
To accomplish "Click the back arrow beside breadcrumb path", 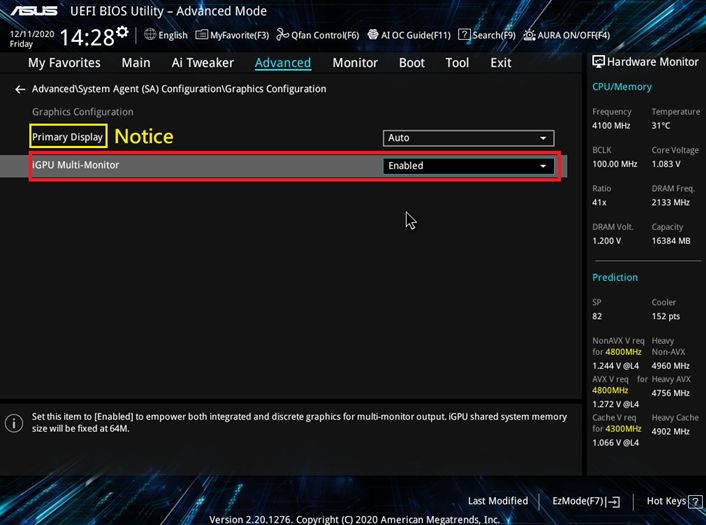I will pyautogui.click(x=20, y=89).
